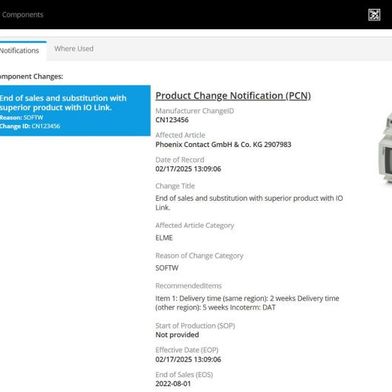Screen dimensions: 392x392
Task: Open the Notifications tab
Action: [x=20, y=51]
